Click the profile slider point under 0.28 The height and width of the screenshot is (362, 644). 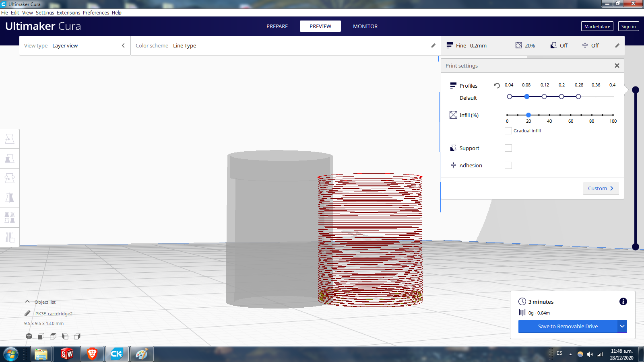point(578,97)
